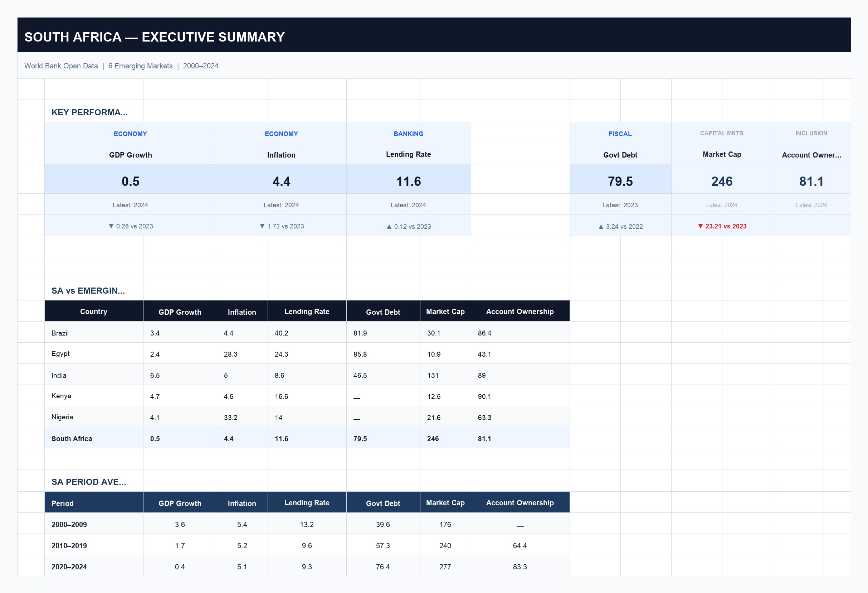Screen dimensions: 868x593
Task: Click 2000–2009 lending rate value 13.2
Action: point(307,525)
